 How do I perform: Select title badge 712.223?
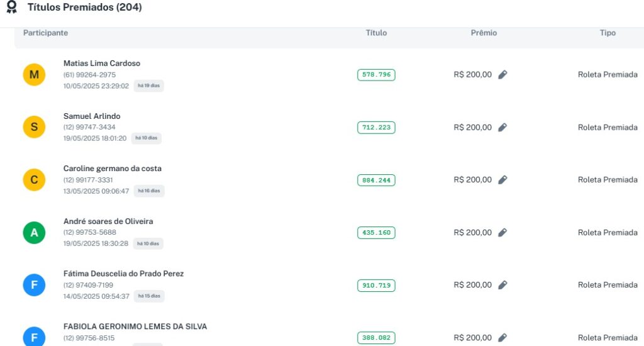(x=376, y=128)
